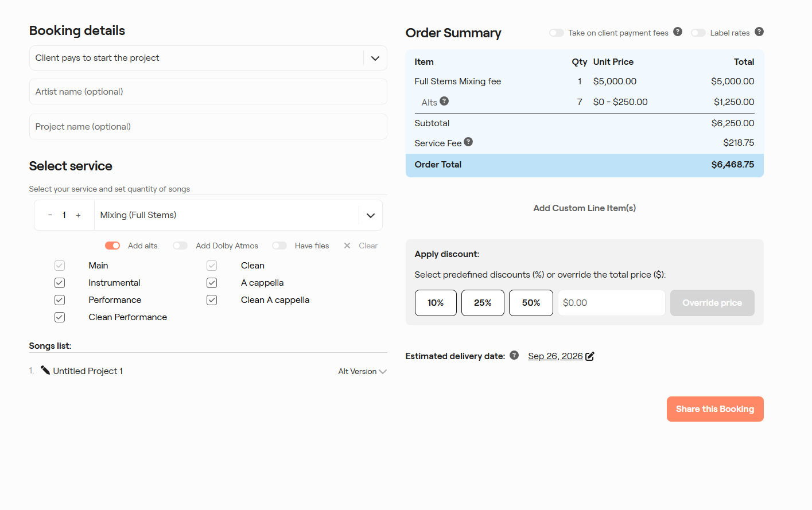Turn off the Add alts. toggle
Image resolution: width=812 pixels, height=510 pixels.
point(112,246)
